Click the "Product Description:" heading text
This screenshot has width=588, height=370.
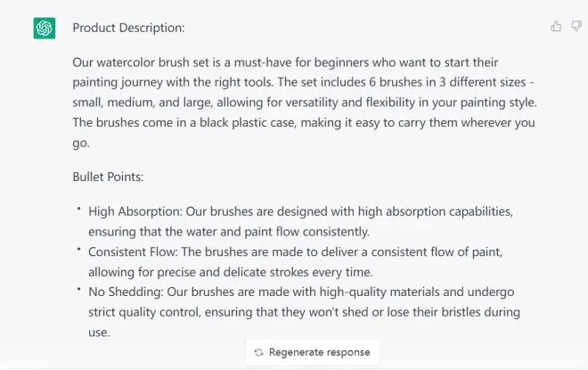tap(128, 28)
